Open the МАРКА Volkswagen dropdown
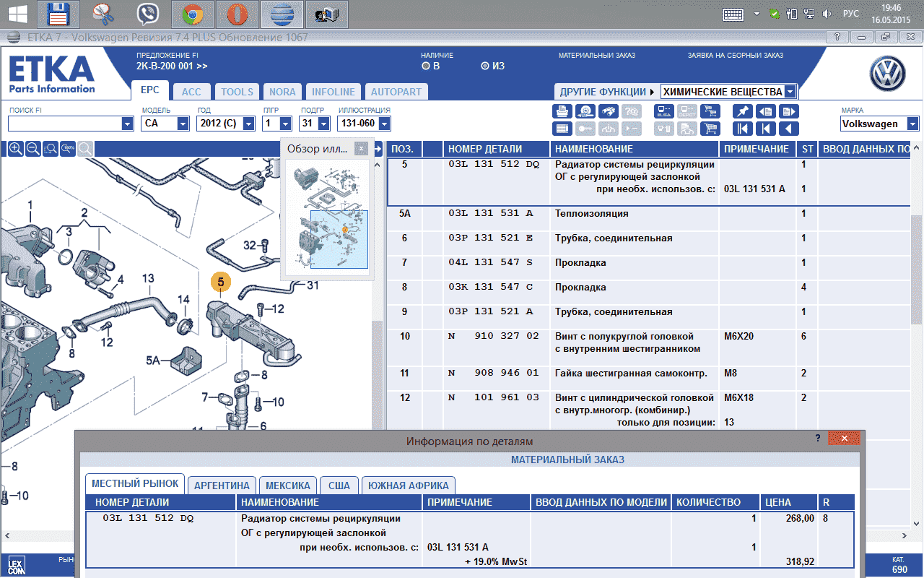Screen dimensions: 924x578 913,124
